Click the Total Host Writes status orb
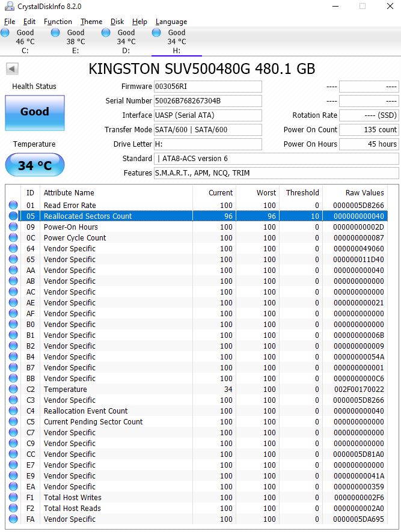Image resolution: width=401 pixels, height=532 pixels. point(13,498)
